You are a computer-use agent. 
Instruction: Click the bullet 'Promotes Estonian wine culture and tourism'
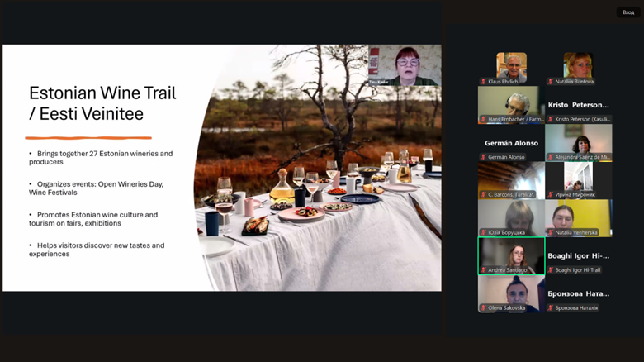coord(93,219)
